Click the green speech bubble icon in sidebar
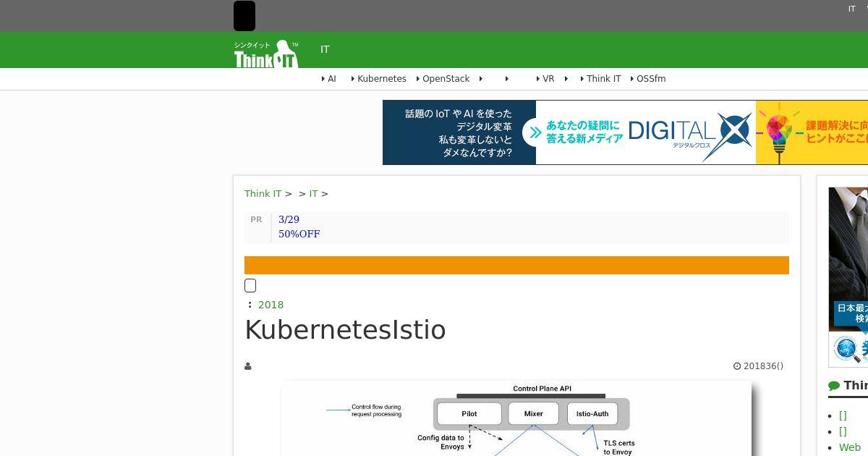Image resolution: width=868 pixels, height=456 pixels. [x=834, y=386]
